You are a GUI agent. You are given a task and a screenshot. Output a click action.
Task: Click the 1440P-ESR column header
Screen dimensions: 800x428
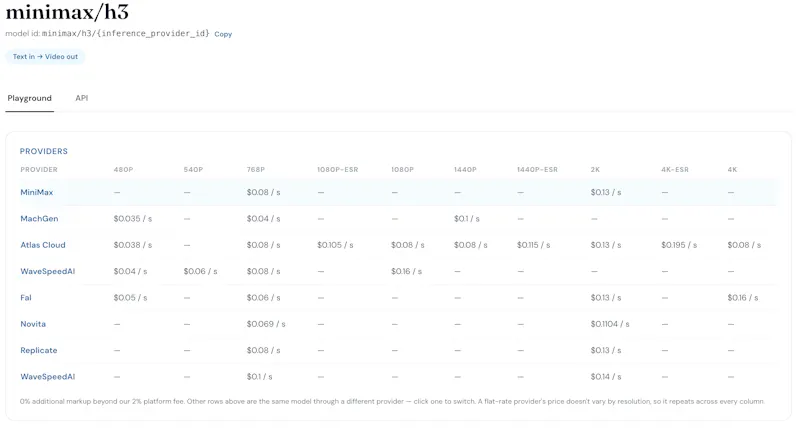tap(537, 170)
